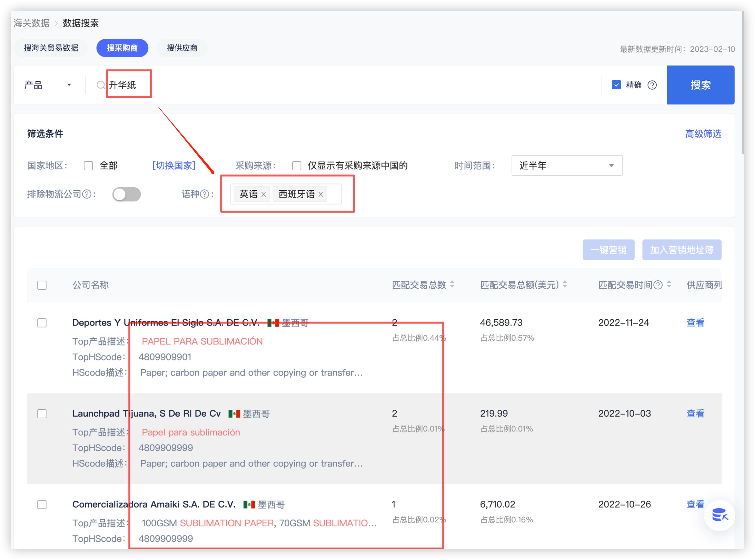
Task: Click the question mark beside 排除物流公司
Action: pos(87,194)
